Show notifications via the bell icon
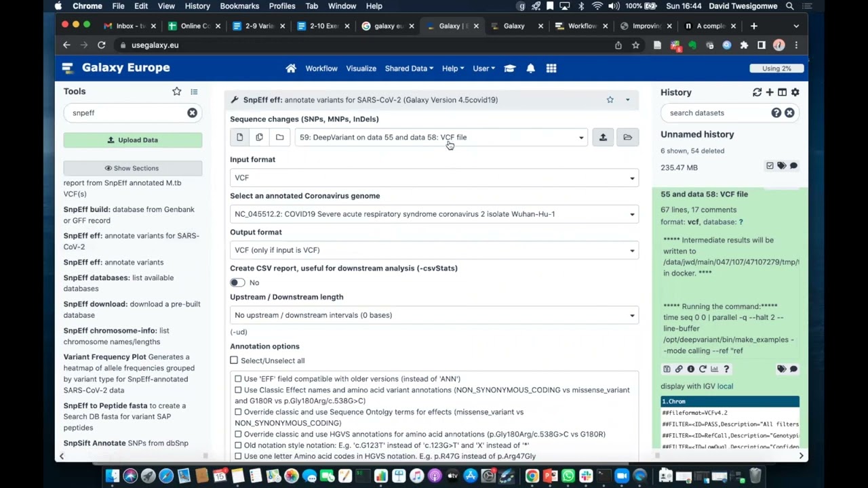The image size is (868, 488). click(x=530, y=68)
